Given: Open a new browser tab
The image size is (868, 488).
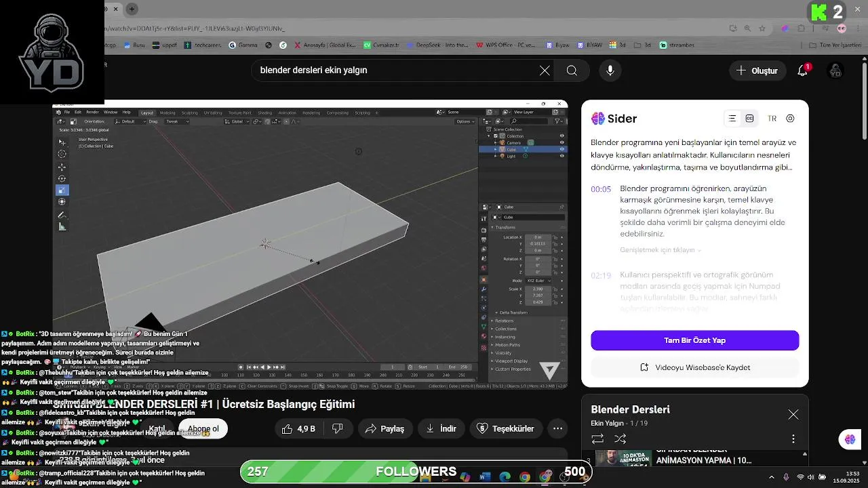Looking at the screenshot, I should click(132, 9).
